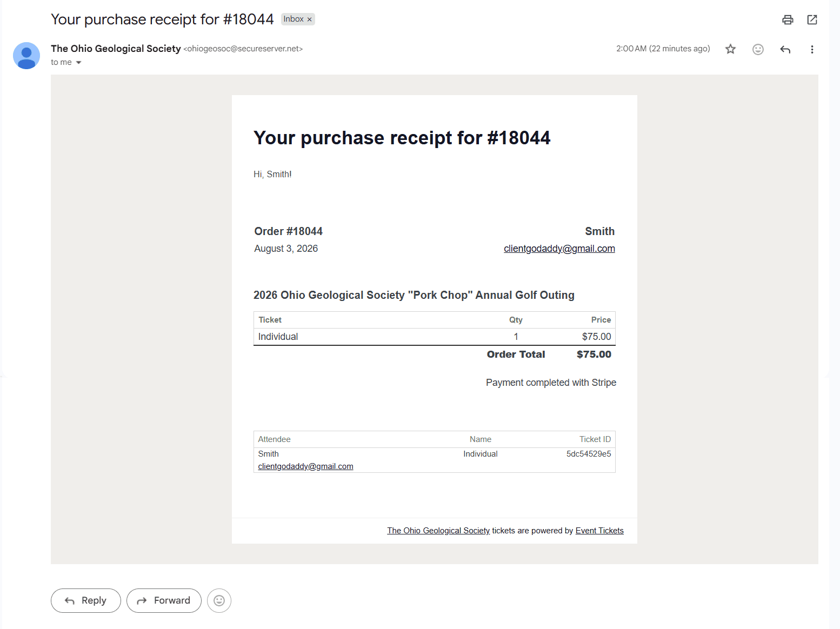Click the Forward button
Screen dimensions: 840x629
(164, 600)
